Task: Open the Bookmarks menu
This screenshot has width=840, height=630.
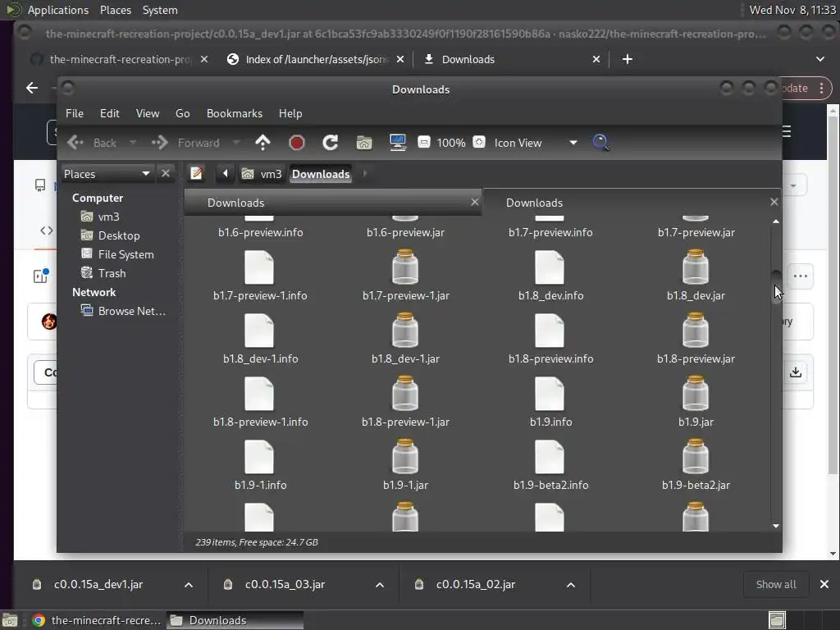Action: click(234, 113)
